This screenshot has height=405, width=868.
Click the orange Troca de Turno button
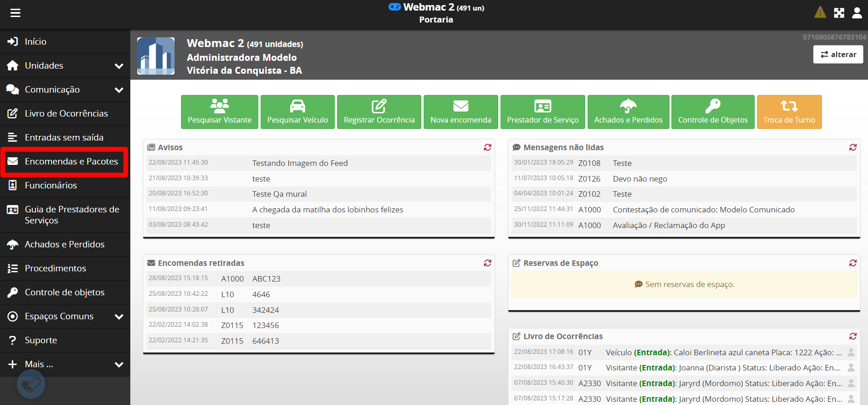pyautogui.click(x=789, y=112)
